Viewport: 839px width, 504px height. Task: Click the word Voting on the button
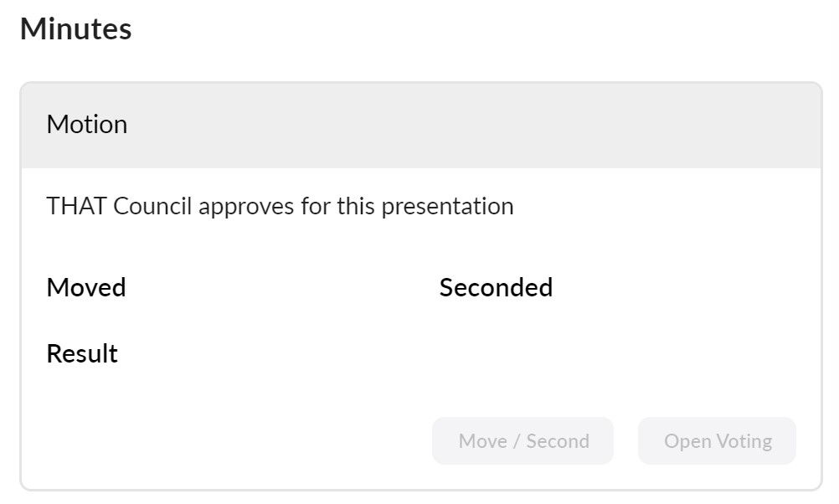tap(743, 441)
